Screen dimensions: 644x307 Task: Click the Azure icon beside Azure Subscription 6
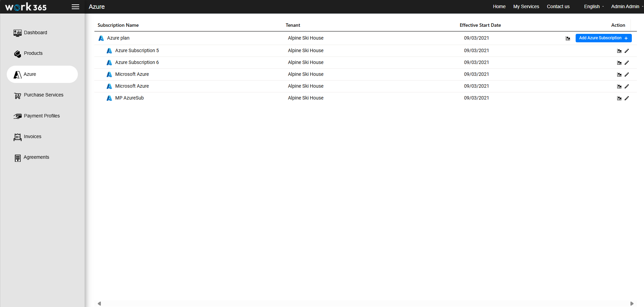[109, 63]
